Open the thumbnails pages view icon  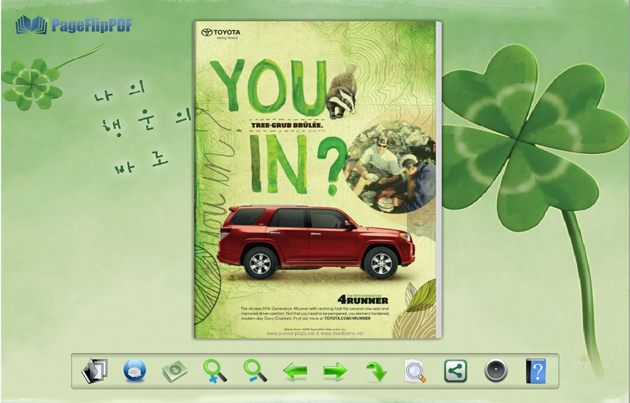(95, 370)
